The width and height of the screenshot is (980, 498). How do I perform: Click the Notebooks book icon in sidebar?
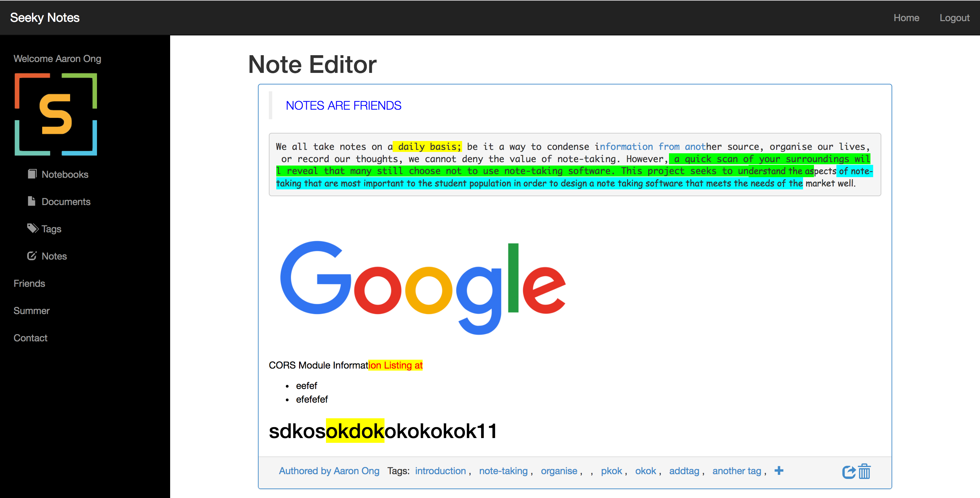[x=32, y=174]
